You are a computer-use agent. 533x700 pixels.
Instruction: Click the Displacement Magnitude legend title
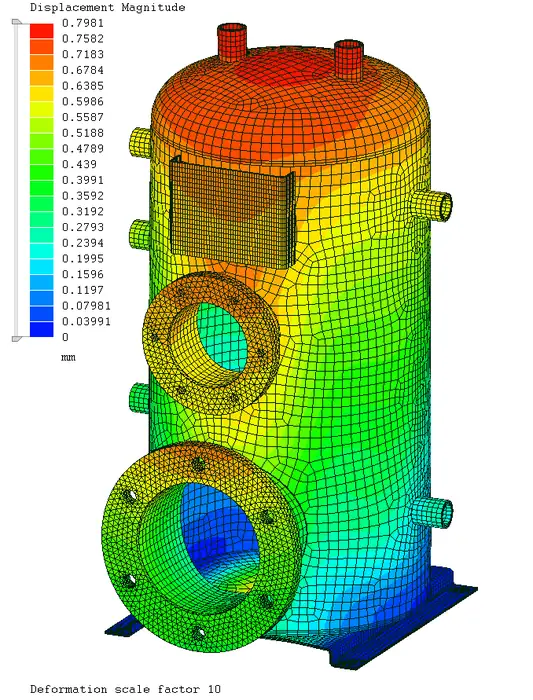coord(107,8)
